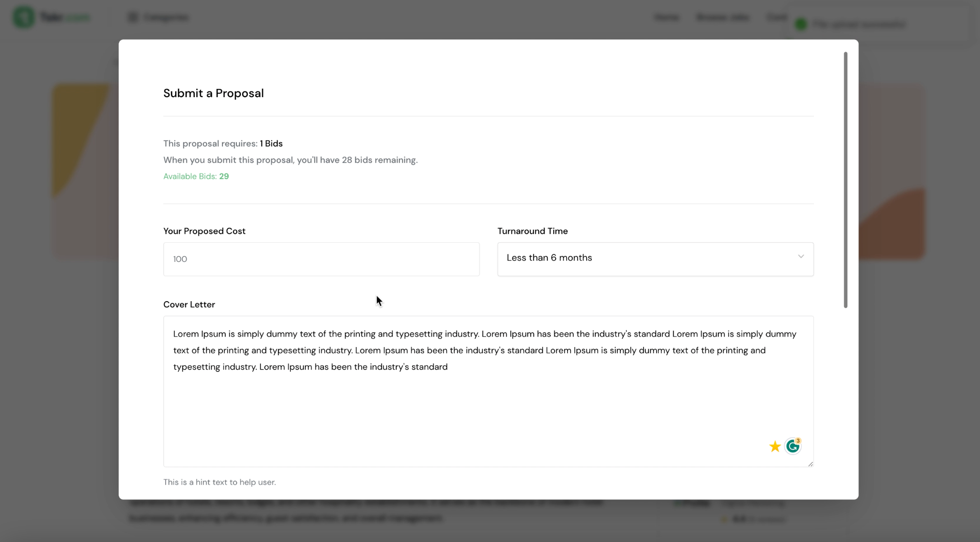Click the Grammarly icon in cover letter
980x542 pixels.
tap(793, 446)
